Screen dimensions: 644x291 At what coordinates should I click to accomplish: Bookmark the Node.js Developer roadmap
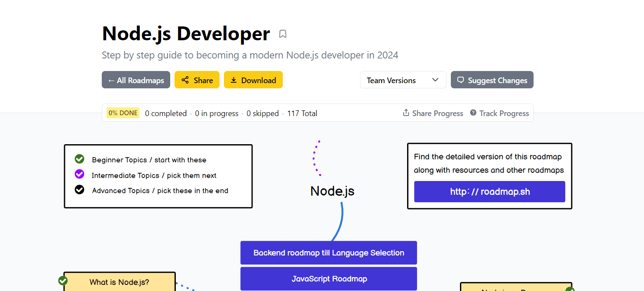[x=283, y=34]
